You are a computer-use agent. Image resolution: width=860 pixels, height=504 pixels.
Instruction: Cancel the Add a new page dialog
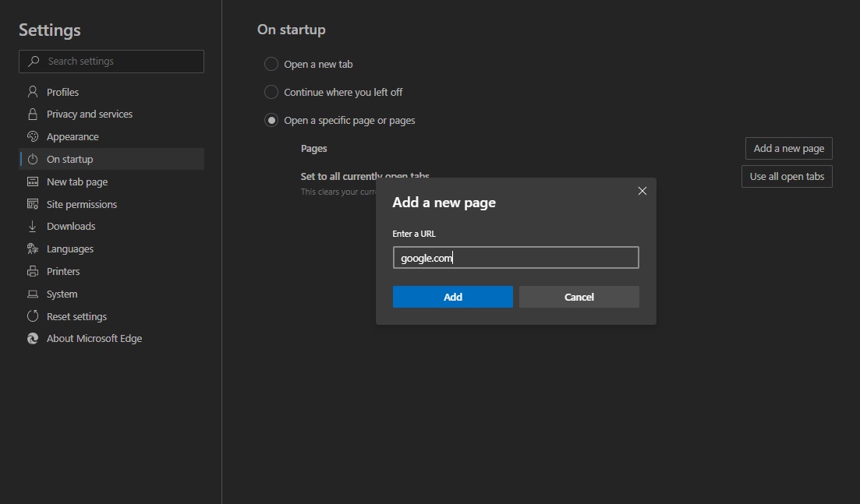(x=579, y=297)
